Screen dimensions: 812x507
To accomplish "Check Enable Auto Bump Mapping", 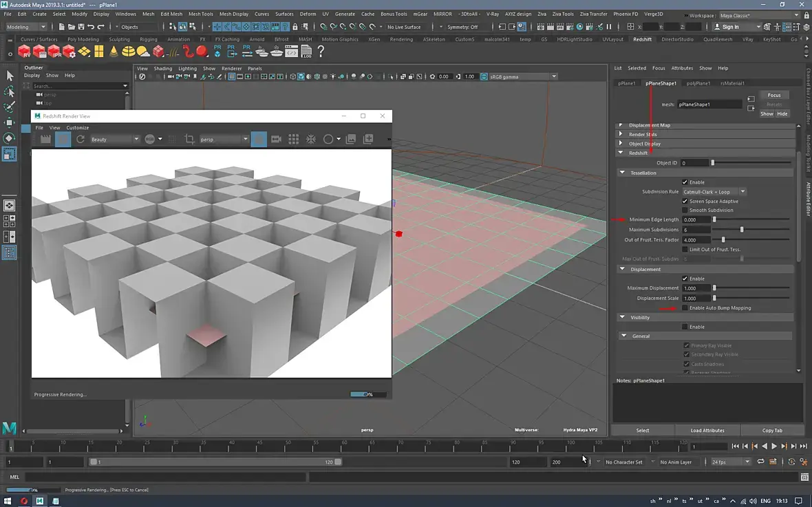I will point(685,308).
